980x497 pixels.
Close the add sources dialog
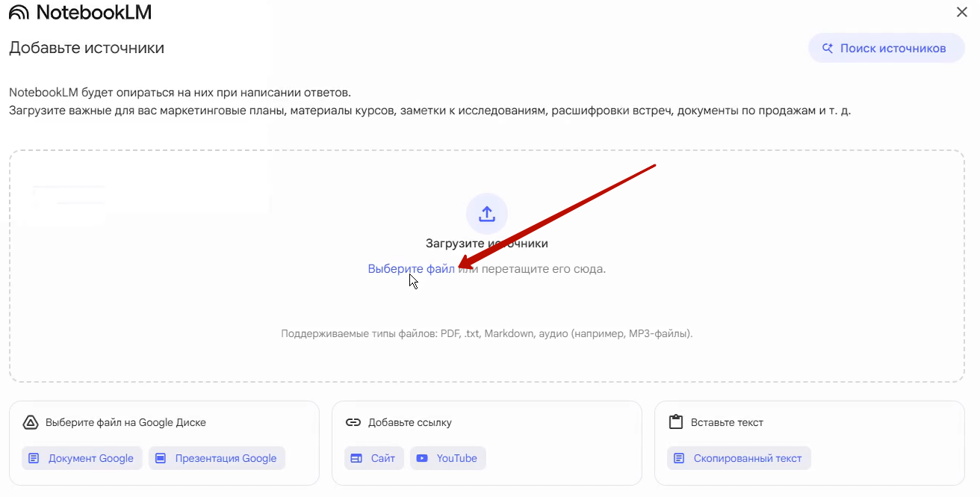coord(962,11)
